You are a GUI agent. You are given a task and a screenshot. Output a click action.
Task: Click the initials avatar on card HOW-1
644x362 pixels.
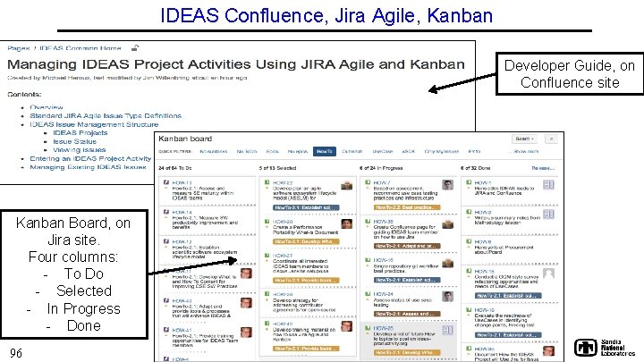548,185
